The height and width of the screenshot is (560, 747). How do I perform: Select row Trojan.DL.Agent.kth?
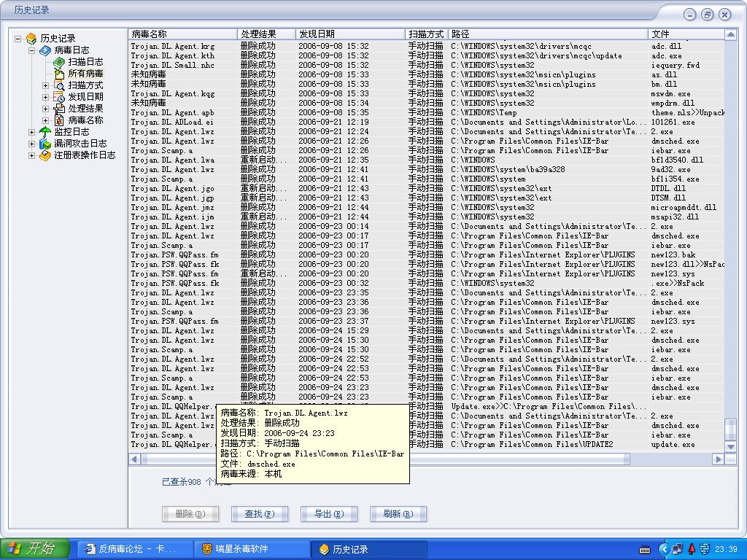coord(426,55)
